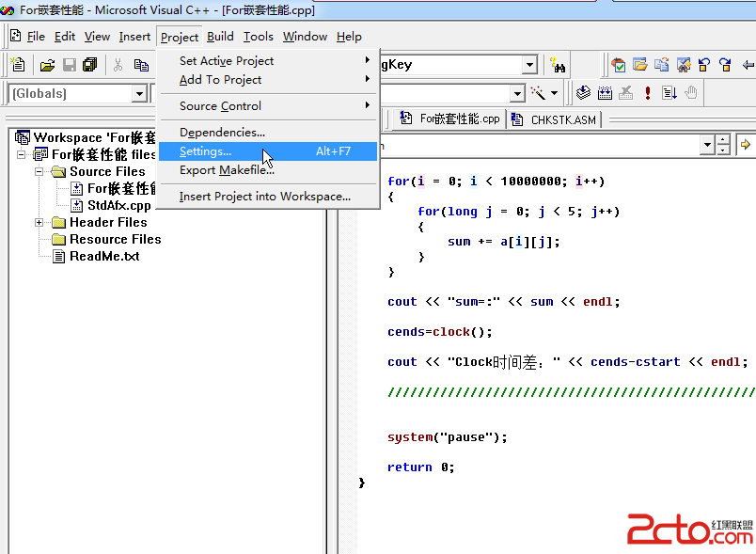Open the WizardBar actions arrow next to wand
Image resolution: width=756 pixels, height=554 pixels.
pyautogui.click(x=555, y=92)
